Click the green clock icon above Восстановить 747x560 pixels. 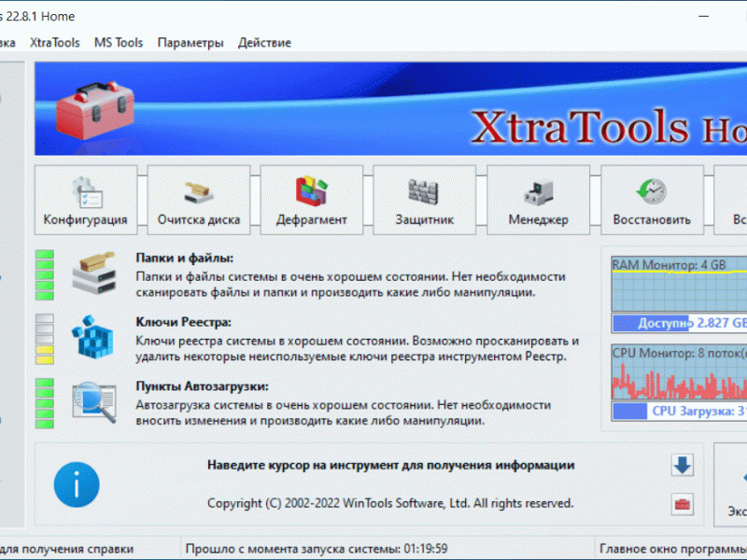[x=651, y=191]
